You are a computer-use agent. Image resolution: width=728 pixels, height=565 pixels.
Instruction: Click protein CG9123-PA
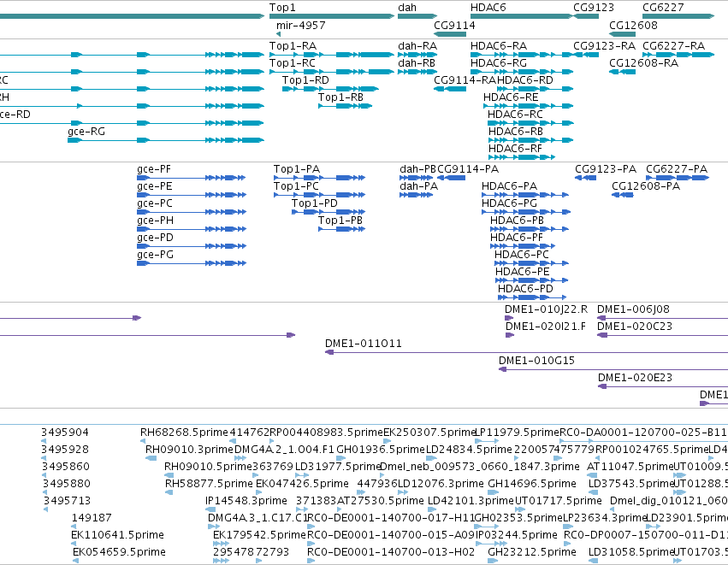point(585,178)
